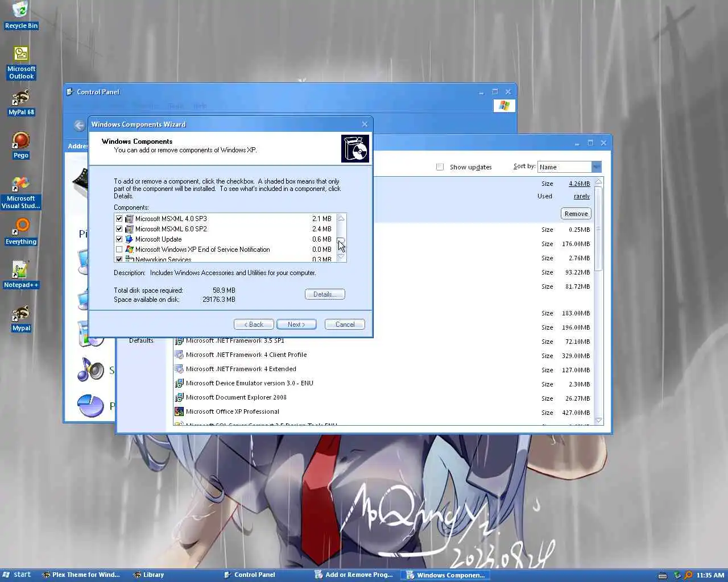Image resolution: width=728 pixels, height=582 pixels.
Task: Click components list scroll down arrow
Action: click(341, 257)
